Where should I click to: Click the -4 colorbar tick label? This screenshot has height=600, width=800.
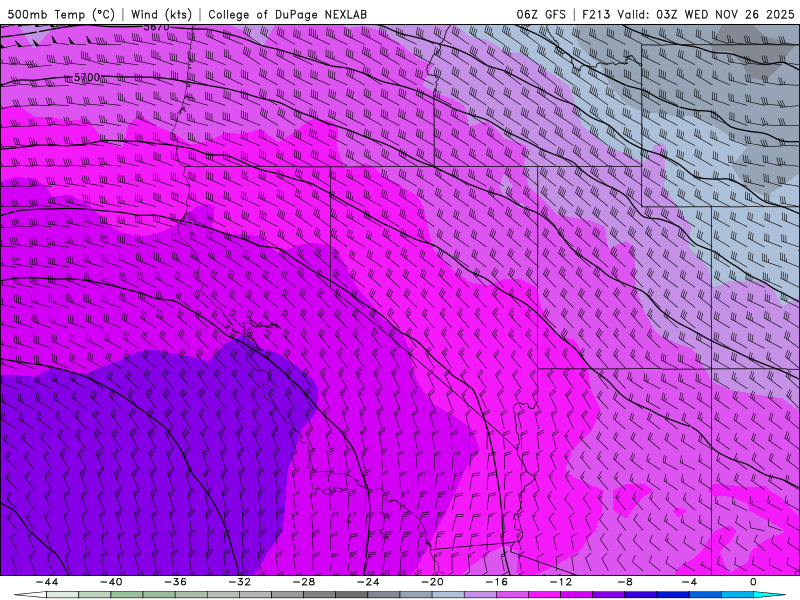tap(689, 582)
